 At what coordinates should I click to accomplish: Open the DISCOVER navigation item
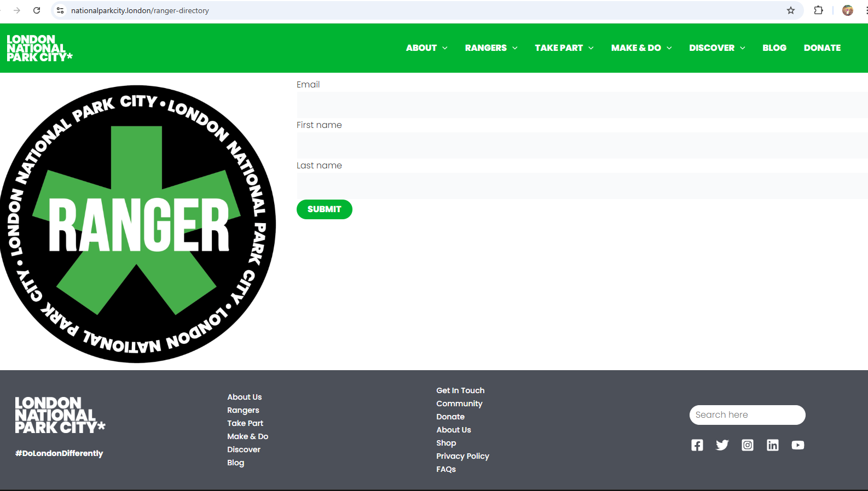point(711,48)
